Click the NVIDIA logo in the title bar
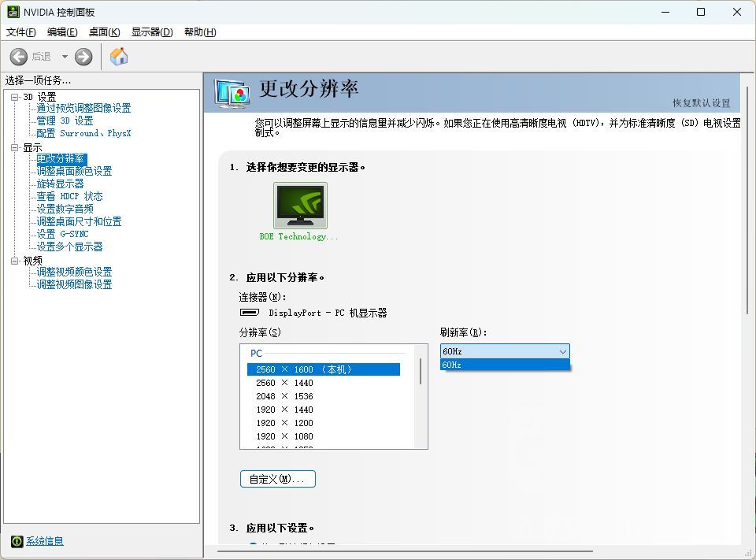Viewport: 756px width, 560px height. click(x=13, y=12)
